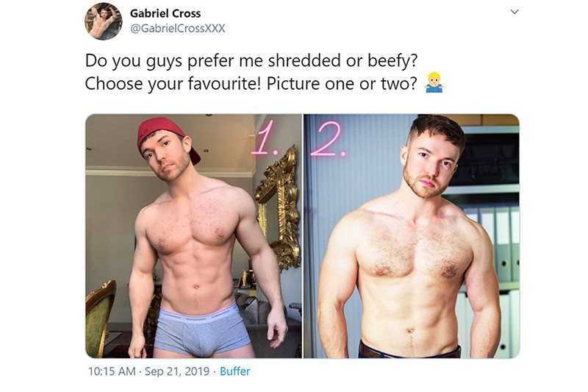Open the round profile avatar picture
Image resolution: width=588 pixels, height=392 pixels.
click(103, 21)
